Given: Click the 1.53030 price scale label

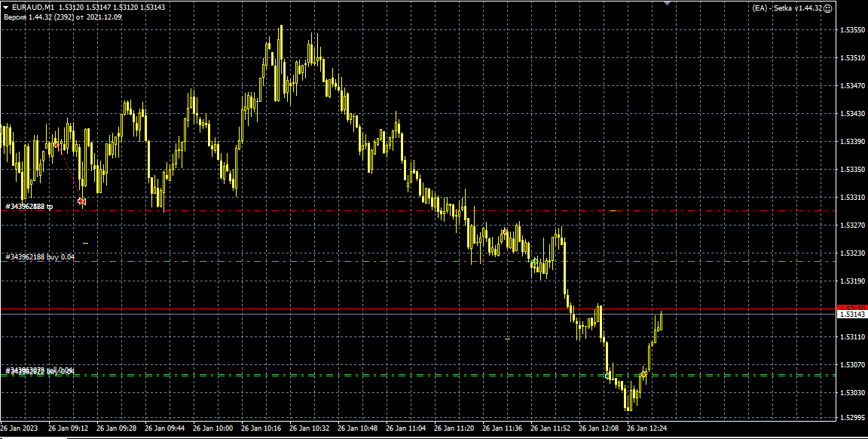Looking at the screenshot, I should [x=852, y=393].
